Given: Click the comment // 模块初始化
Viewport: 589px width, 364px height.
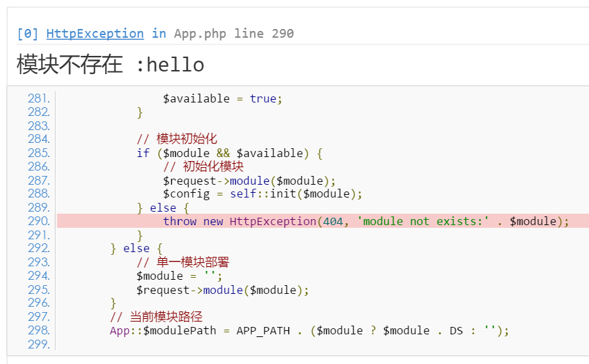Looking at the screenshot, I should pos(177,139).
